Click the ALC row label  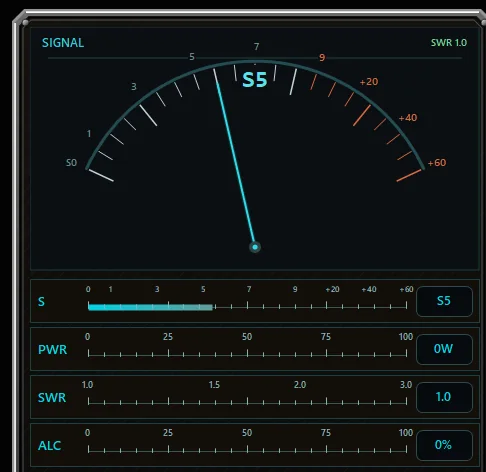click(50, 446)
